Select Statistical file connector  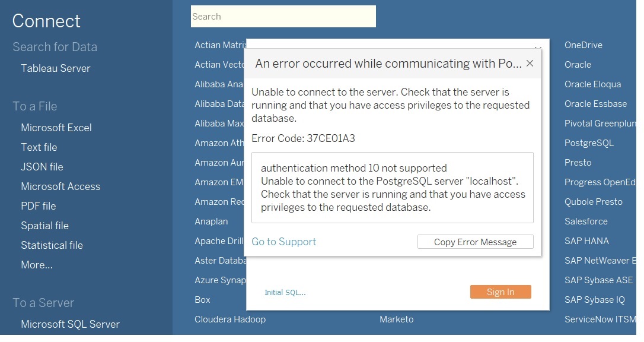[x=52, y=245]
